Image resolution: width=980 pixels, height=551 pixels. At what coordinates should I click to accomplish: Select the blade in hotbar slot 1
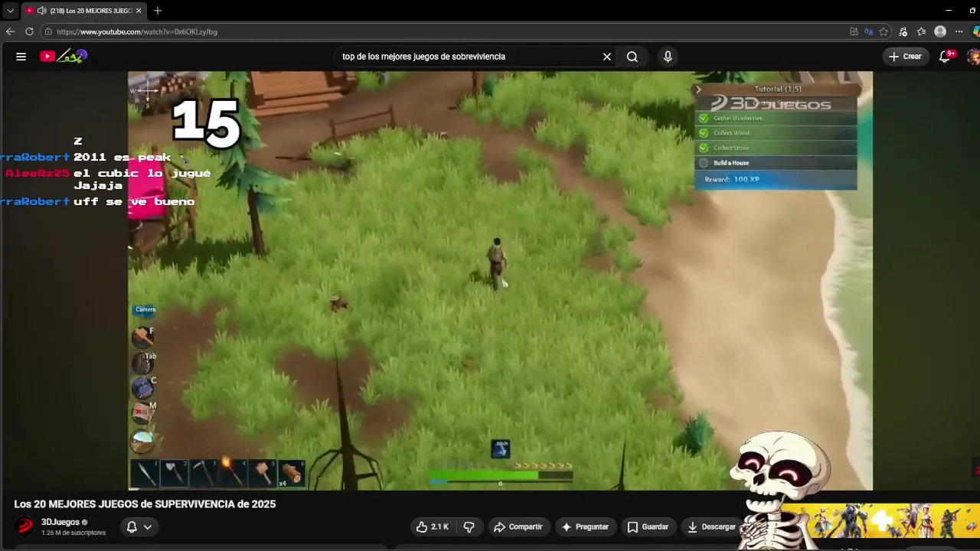point(145,474)
